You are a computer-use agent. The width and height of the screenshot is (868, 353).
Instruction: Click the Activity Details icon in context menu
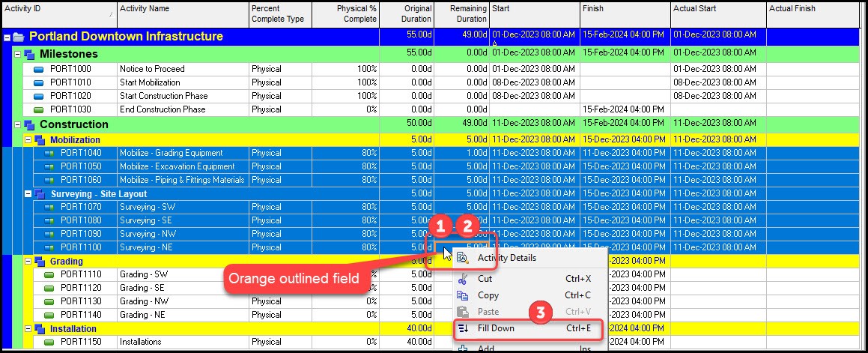pyautogui.click(x=463, y=259)
